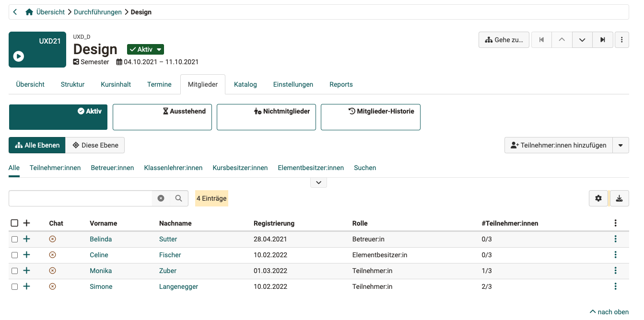
Task: Open the Durchführungen breadcrumb link
Action: (98, 12)
